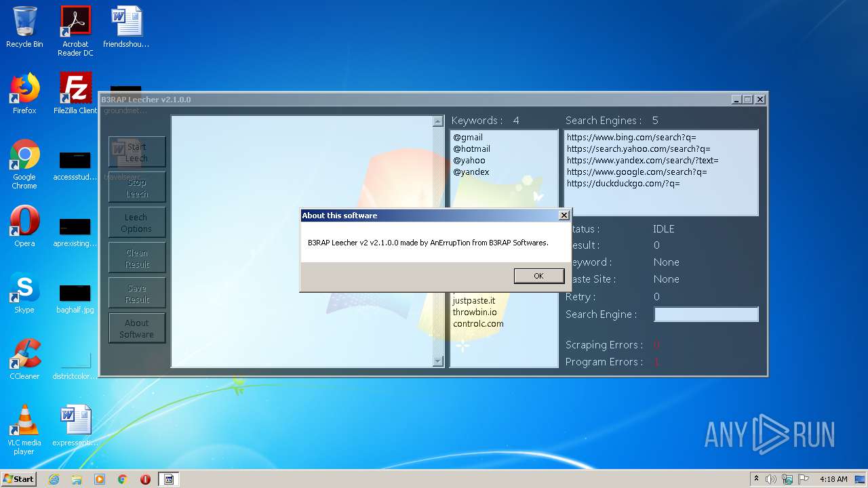Select the search.yahoo.com search engine entry
Viewport: 868px width, 488px height.
pyautogui.click(x=639, y=148)
